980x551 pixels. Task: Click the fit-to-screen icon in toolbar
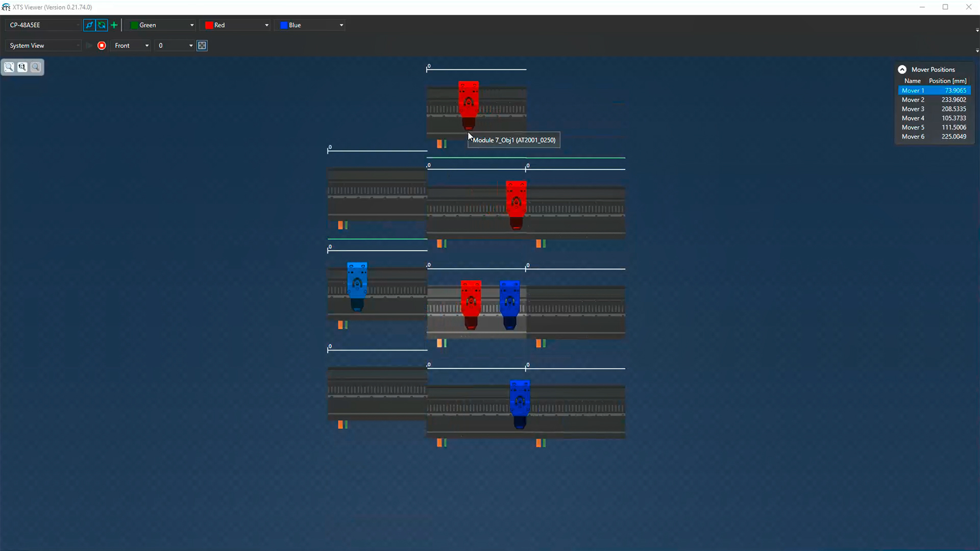pyautogui.click(x=9, y=67)
